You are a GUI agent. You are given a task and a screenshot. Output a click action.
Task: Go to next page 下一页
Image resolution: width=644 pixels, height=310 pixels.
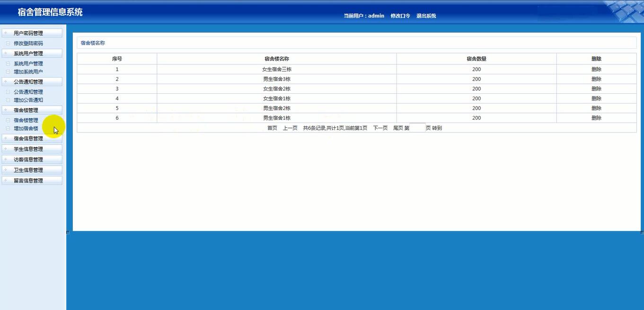coord(380,128)
